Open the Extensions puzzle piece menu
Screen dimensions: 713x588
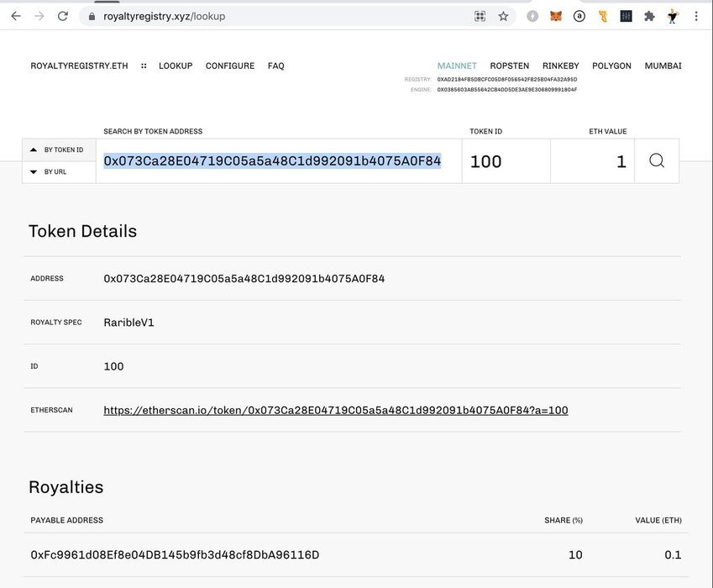[x=649, y=16]
